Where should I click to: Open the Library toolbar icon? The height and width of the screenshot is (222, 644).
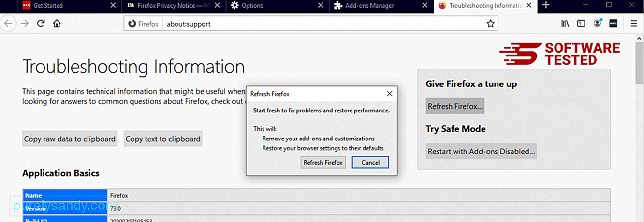565,23
